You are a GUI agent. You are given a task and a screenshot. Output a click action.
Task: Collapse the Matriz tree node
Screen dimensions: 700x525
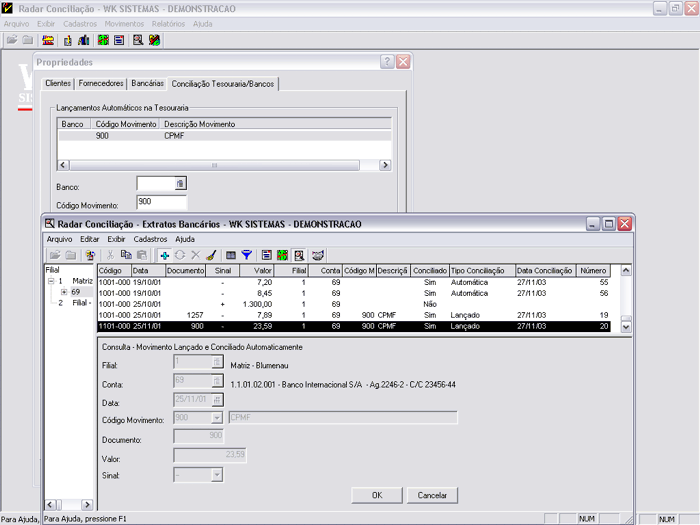pyautogui.click(x=50, y=281)
